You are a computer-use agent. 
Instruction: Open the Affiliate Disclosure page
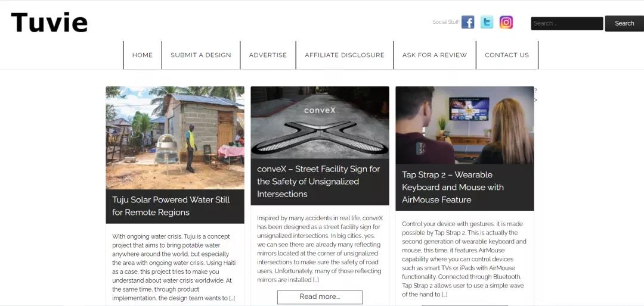pyautogui.click(x=345, y=55)
